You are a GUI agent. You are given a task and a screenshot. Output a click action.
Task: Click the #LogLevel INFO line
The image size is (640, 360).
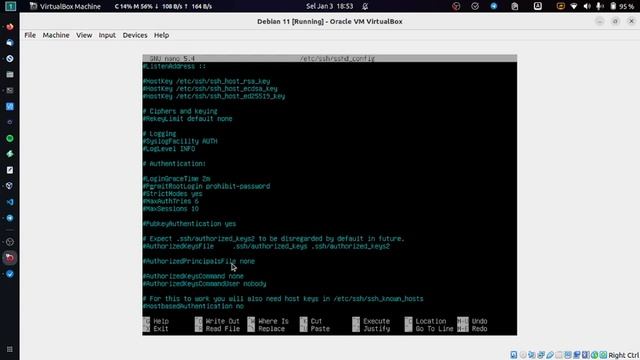click(169, 149)
